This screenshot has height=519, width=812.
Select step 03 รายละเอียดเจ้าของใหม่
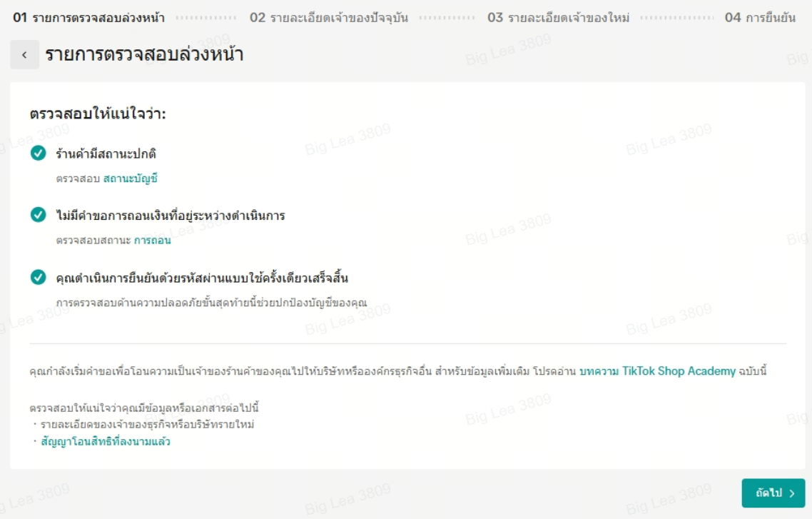[x=558, y=18]
